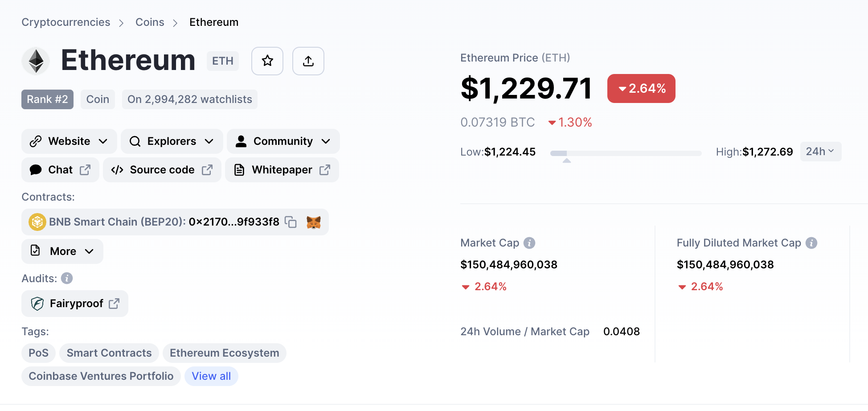The width and height of the screenshot is (868, 411).
Task: Click the Chat speech bubble icon
Action: tap(36, 170)
